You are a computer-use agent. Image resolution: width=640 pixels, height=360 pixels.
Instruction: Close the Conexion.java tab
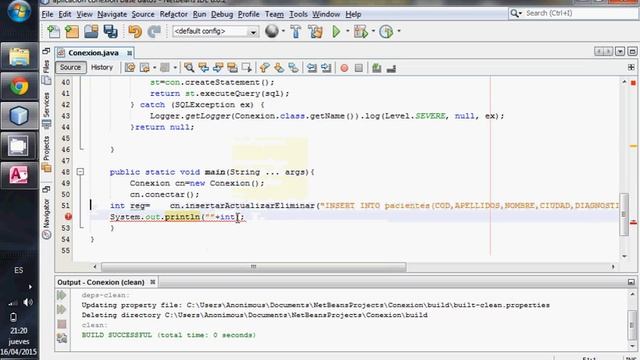129,53
